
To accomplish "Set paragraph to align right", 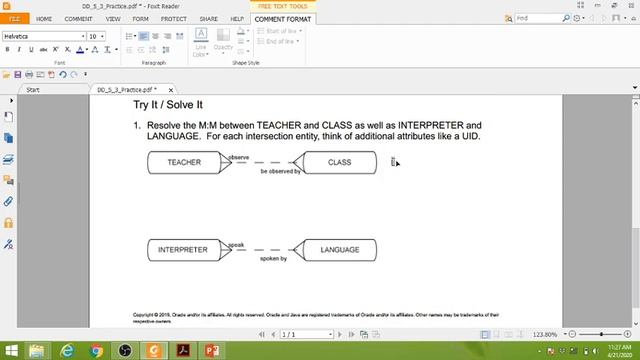I will 167,36.
